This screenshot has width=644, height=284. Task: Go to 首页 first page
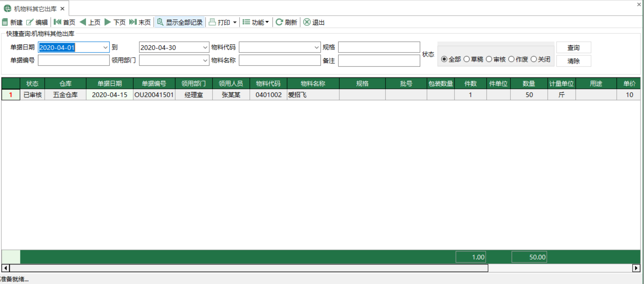65,22
